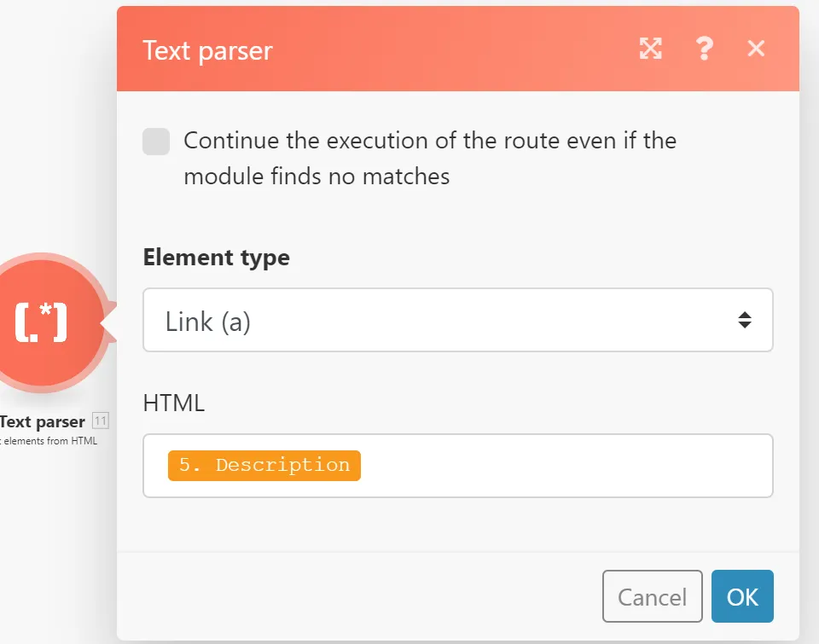Open the Element type dropdown showing Link (a)
This screenshot has height=644, width=819.
[457, 320]
